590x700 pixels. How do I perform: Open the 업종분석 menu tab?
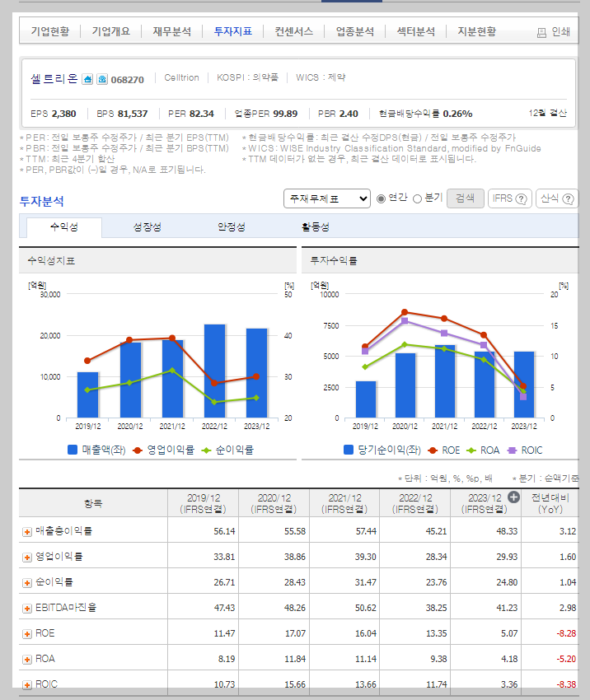(355, 31)
